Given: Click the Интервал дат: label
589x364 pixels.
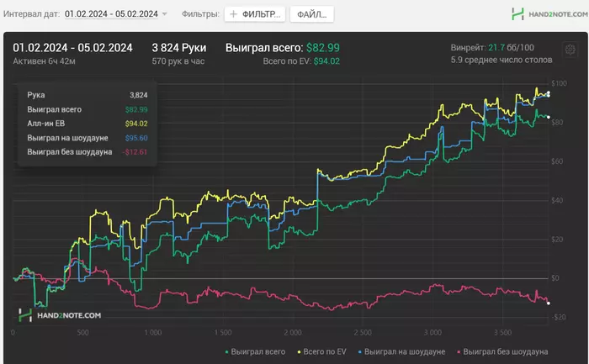Looking at the screenshot, I should [32, 14].
